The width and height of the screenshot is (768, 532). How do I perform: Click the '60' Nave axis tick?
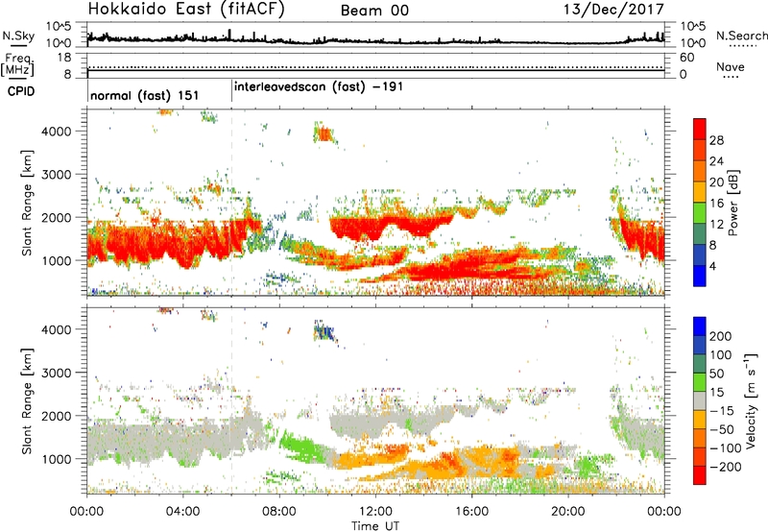pyautogui.click(x=687, y=58)
